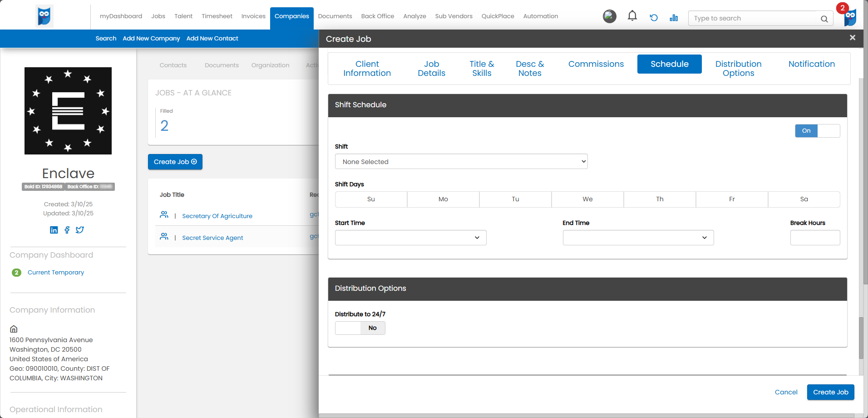This screenshot has width=868, height=418.
Task: Select the Mo shift day
Action: [443, 199]
